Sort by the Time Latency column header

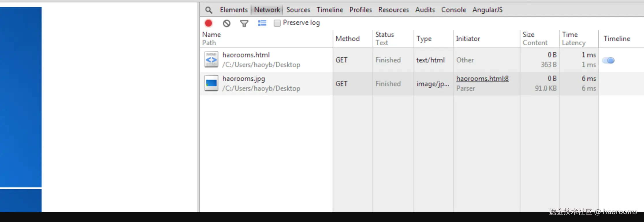click(579, 39)
